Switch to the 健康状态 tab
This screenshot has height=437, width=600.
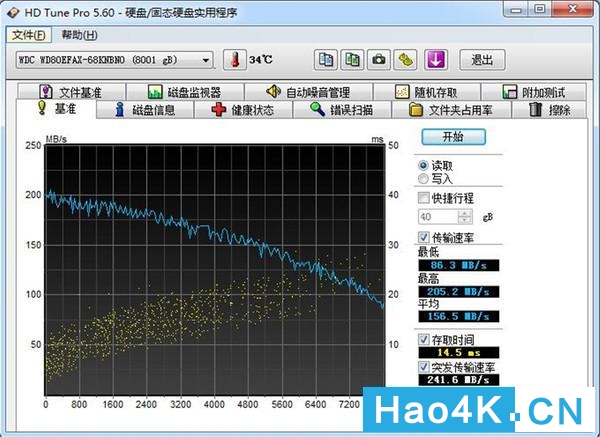coord(243,110)
